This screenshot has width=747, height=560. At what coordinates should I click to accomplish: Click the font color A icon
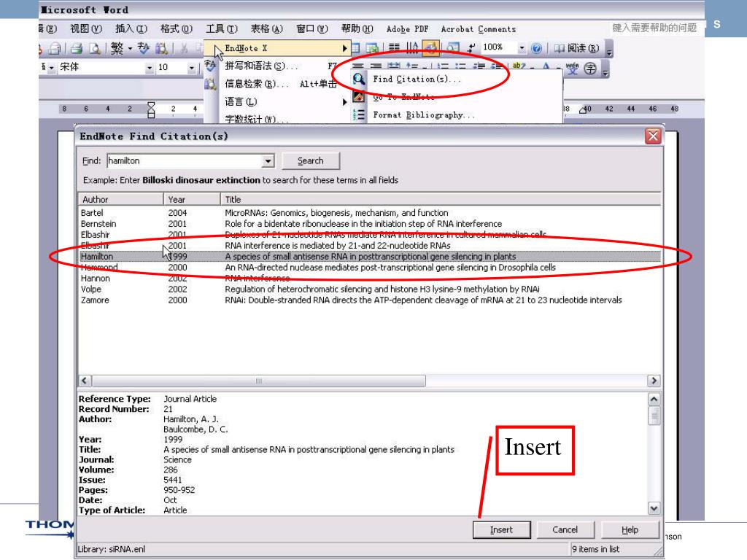pos(546,66)
